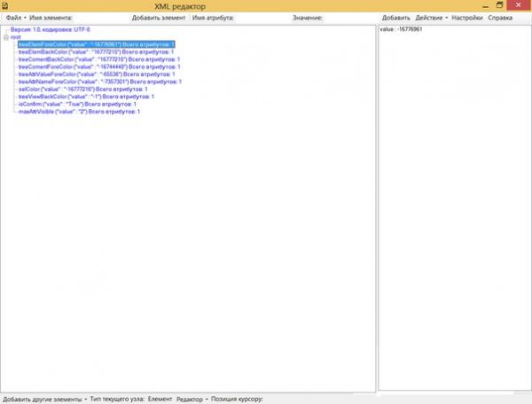The height and width of the screenshot is (404, 532).
Task: Select the treeComentBackColor tree row
Action: [x=99, y=59]
